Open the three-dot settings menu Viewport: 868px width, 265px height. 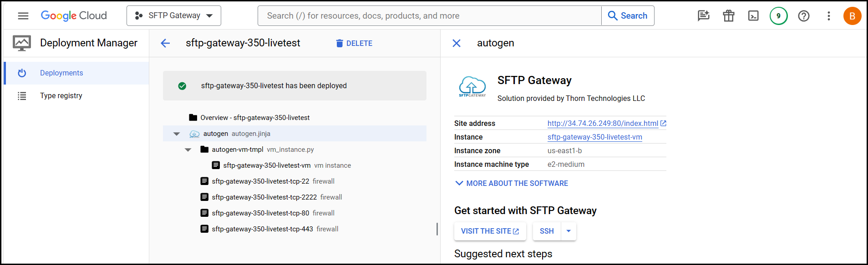[x=829, y=16]
